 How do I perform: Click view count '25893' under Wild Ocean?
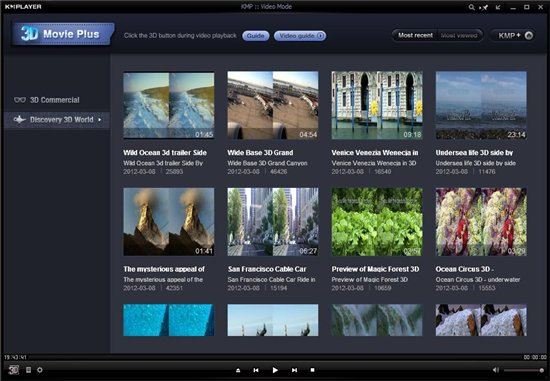174,172
